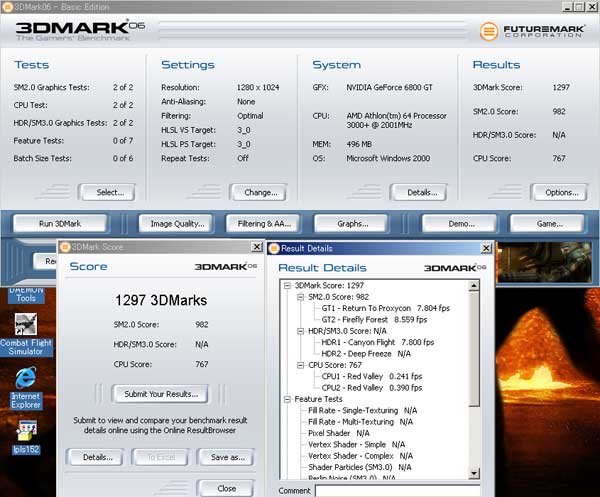Close the Result Details window via X
Viewport: 600px width, 497px height.
click(x=486, y=248)
